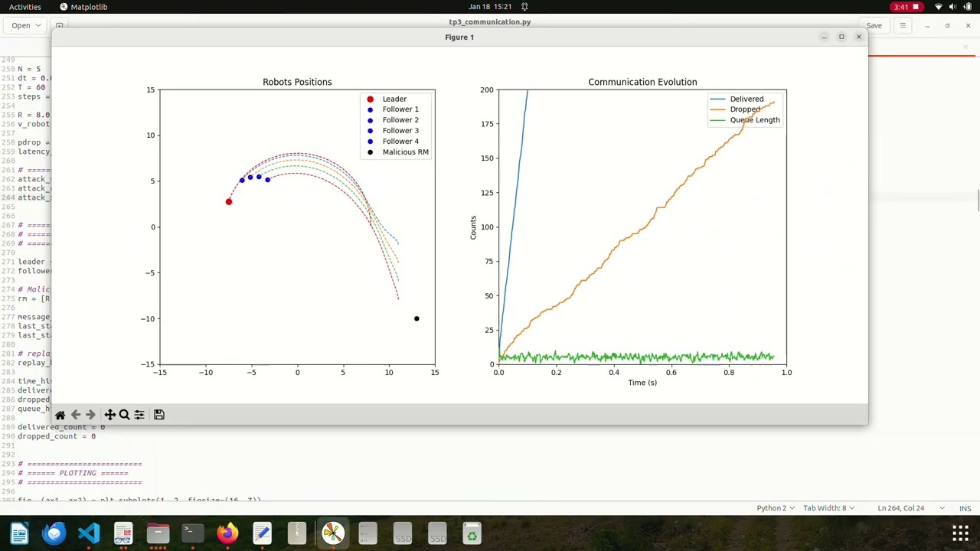Image resolution: width=980 pixels, height=551 pixels.
Task: Switch to the Text Editor dock icon
Action: tap(262, 533)
